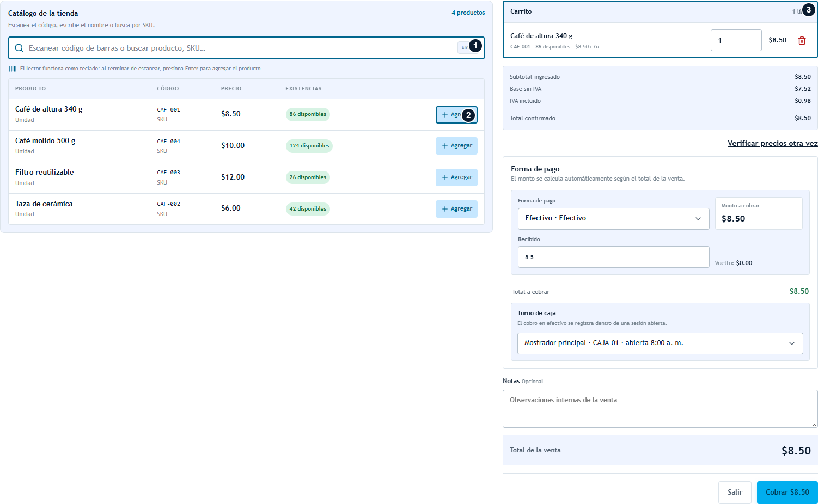Add Café de altura 340 g
The height and width of the screenshot is (504, 818).
456,115
